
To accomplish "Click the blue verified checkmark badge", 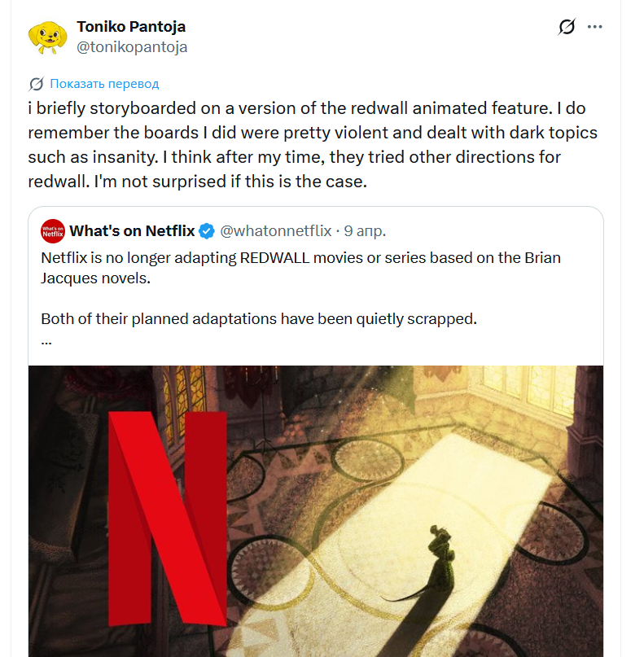I will (207, 231).
